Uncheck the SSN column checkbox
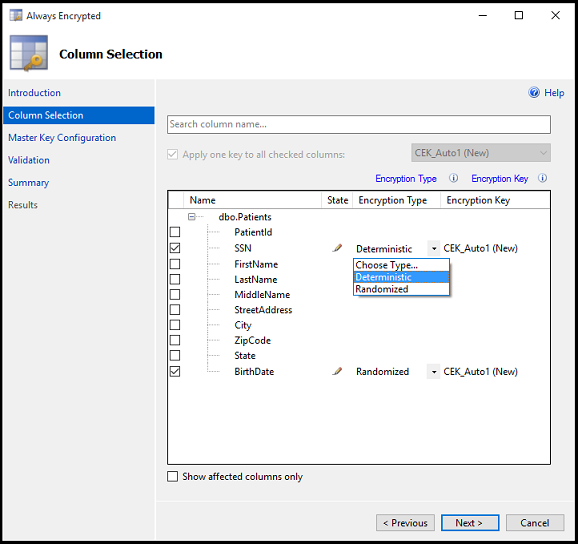Viewport: 578px width, 544px height. pos(175,248)
